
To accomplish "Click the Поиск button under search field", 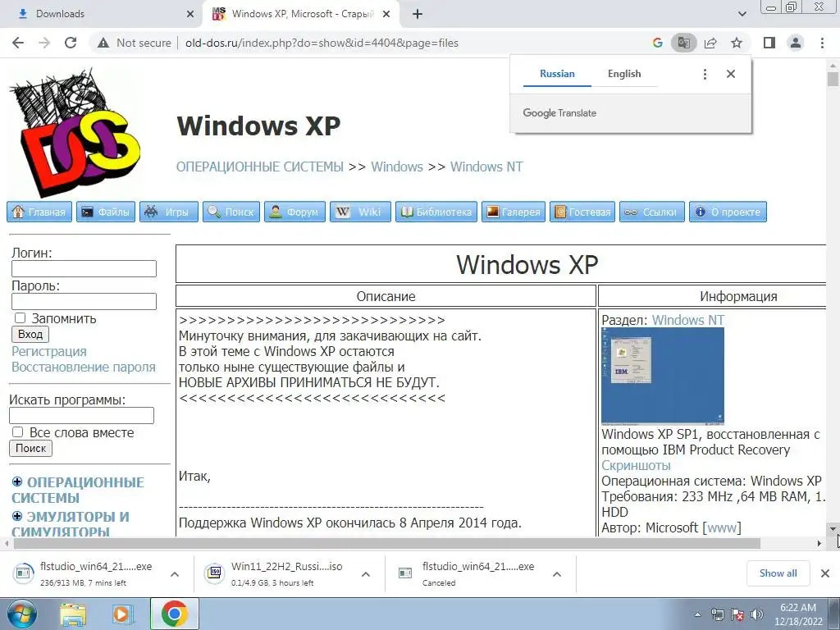I will point(30,449).
